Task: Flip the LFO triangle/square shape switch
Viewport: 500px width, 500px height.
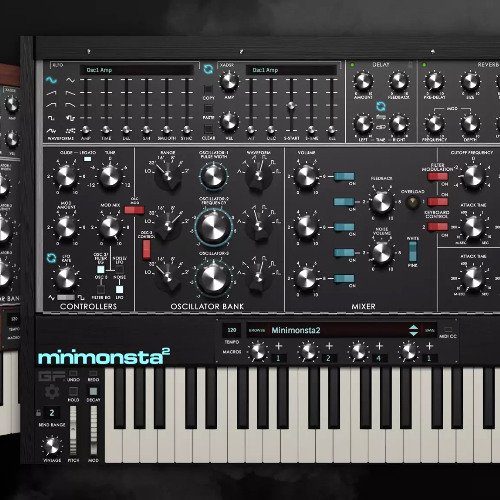Action: 66,297
